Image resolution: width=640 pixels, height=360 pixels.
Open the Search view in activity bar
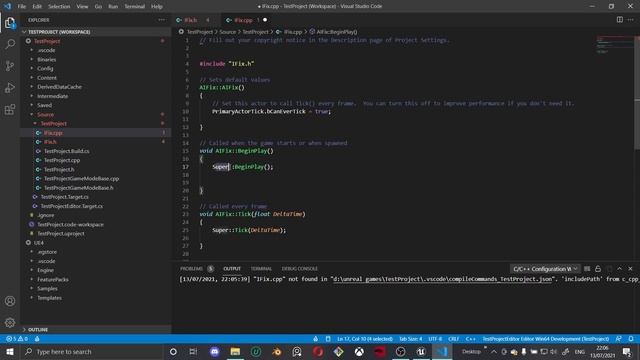(x=10, y=44)
